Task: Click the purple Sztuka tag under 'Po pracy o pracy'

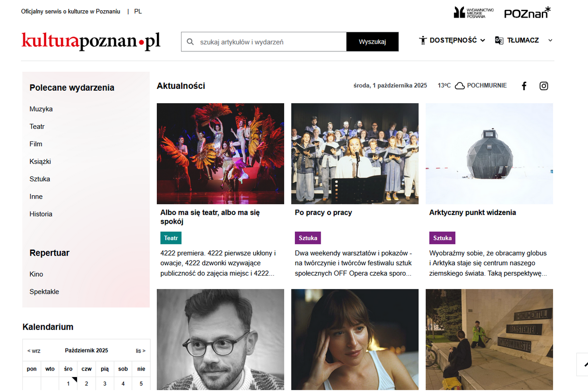Action: (x=308, y=238)
